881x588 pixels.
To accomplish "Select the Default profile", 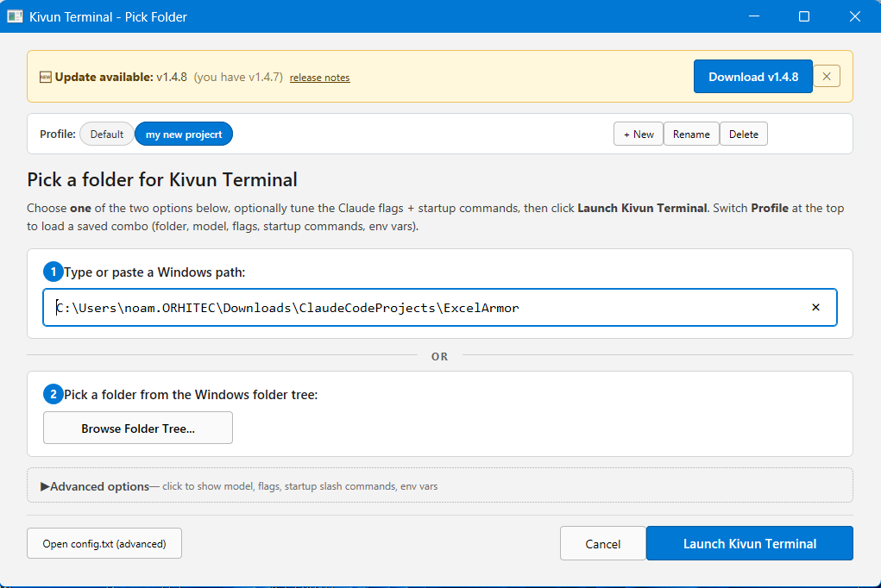I will 107,134.
